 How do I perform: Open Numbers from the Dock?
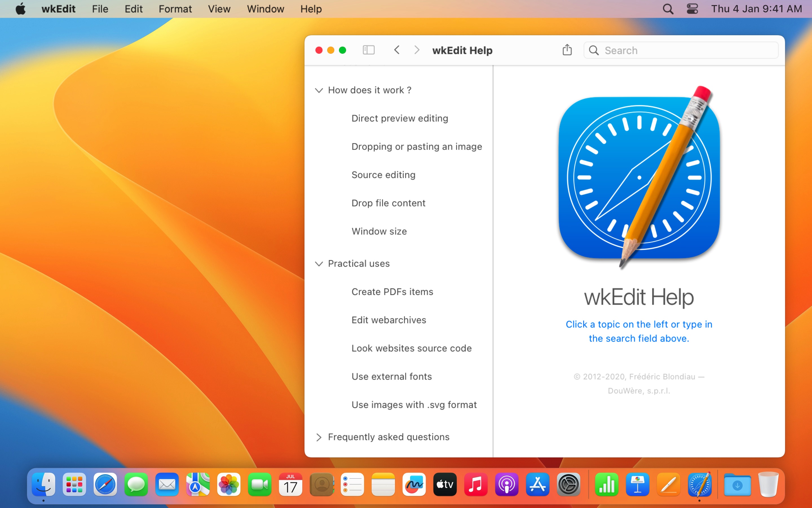[x=607, y=485]
